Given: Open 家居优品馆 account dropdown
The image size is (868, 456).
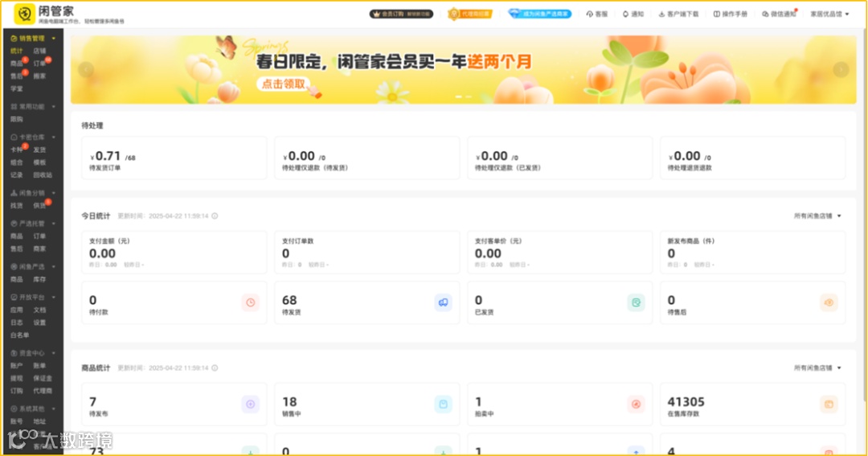Looking at the screenshot, I should [x=829, y=14].
